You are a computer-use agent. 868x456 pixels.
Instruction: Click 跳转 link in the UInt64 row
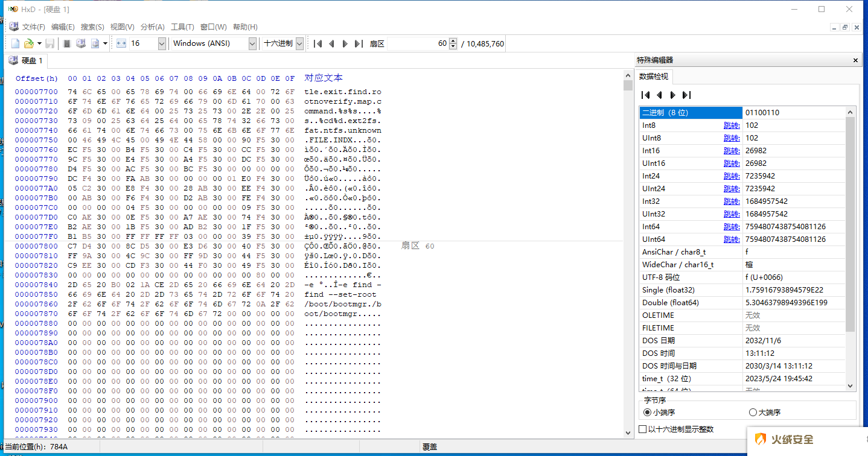[732, 239]
